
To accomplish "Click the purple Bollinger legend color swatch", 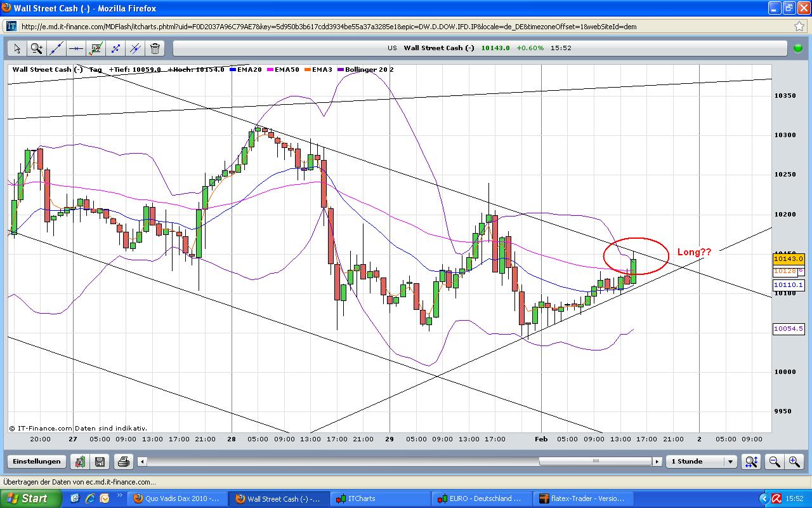I will pyautogui.click(x=341, y=69).
